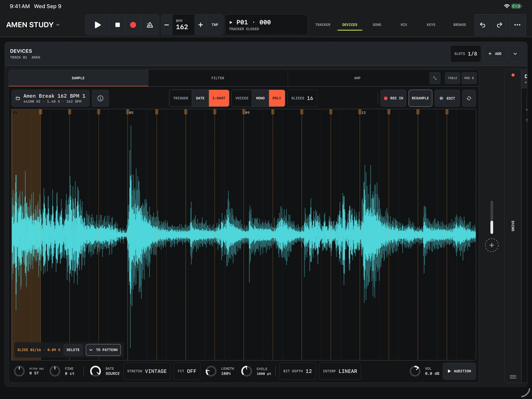This screenshot has height=399, width=532.
Task: Open the waveform EDIT button
Action: (447, 98)
